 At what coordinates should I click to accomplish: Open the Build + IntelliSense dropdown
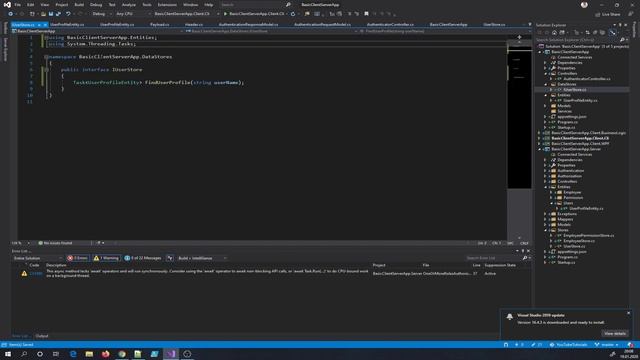pyautogui.click(x=202, y=258)
